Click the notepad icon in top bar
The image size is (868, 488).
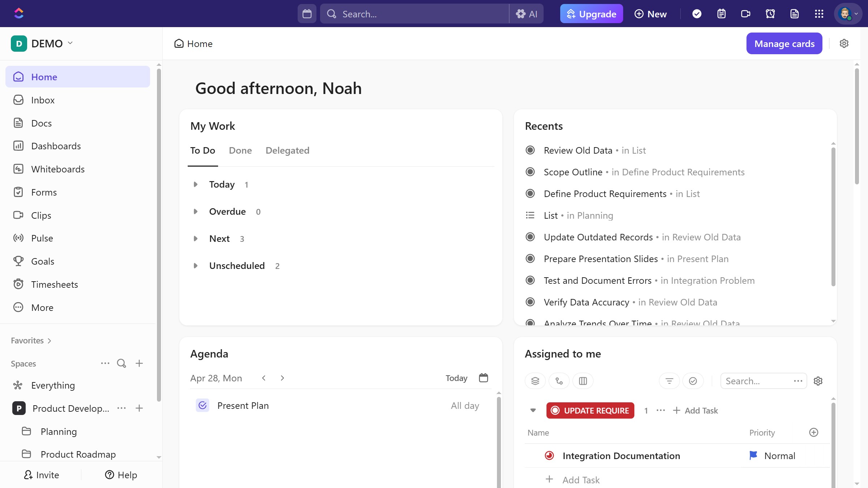pos(721,14)
